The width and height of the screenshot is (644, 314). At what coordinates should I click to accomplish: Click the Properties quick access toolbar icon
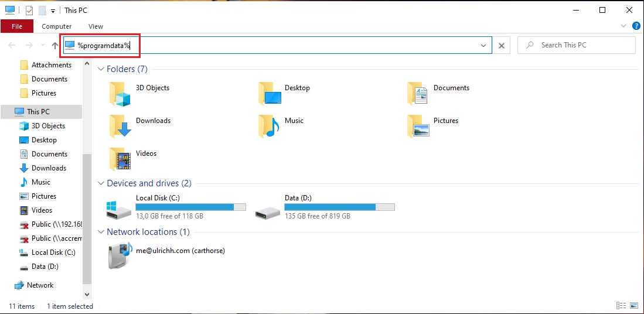pos(29,11)
